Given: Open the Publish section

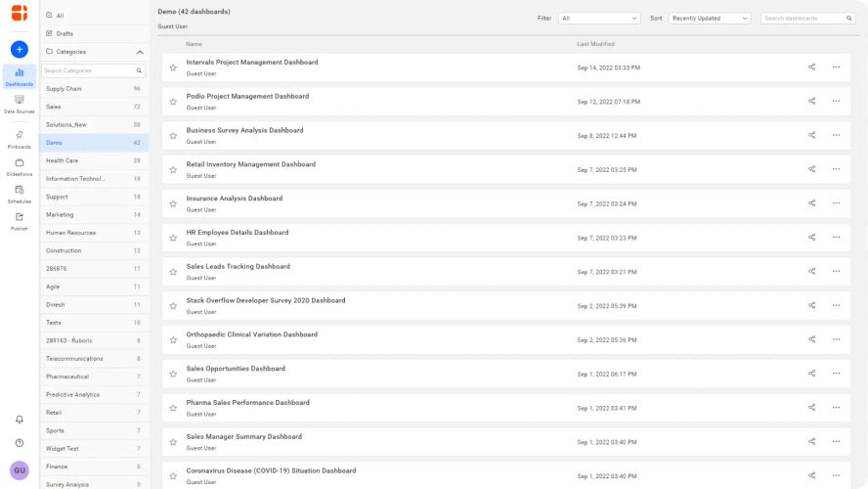Looking at the screenshot, I should [20, 220].
